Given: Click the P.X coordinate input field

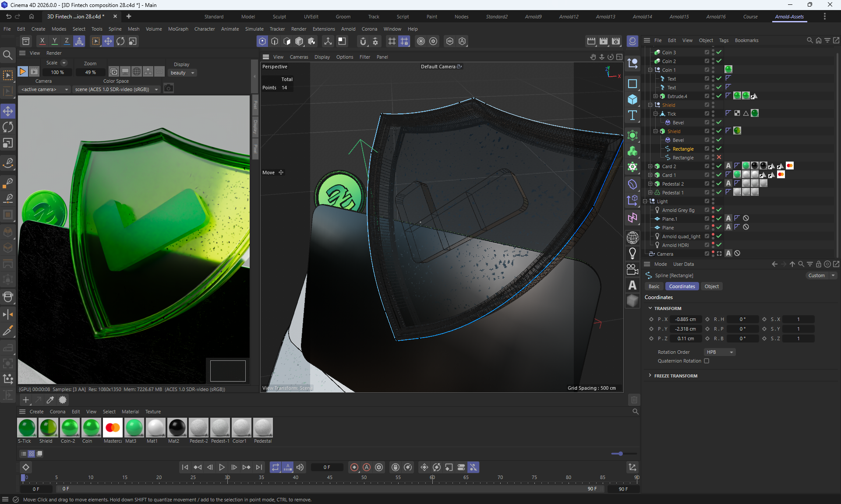Looking at the screenshot, I should (686, 319).
